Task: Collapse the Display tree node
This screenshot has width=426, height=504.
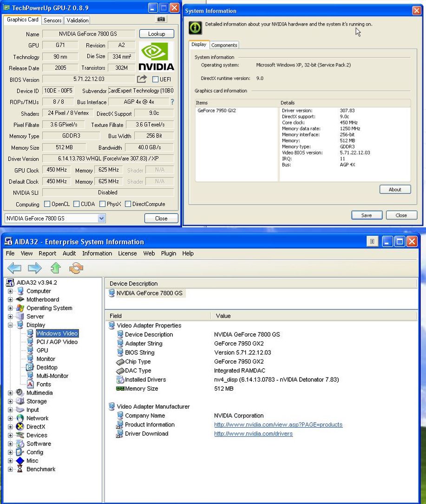Action: point(10,325)
